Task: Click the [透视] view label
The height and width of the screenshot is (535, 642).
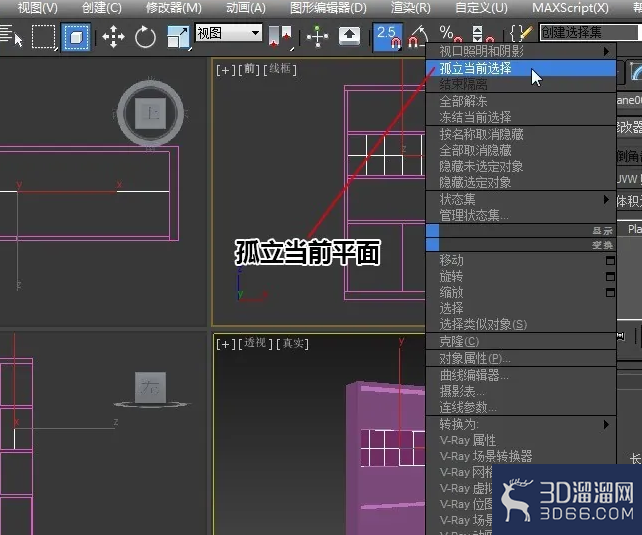Action: 255,343
